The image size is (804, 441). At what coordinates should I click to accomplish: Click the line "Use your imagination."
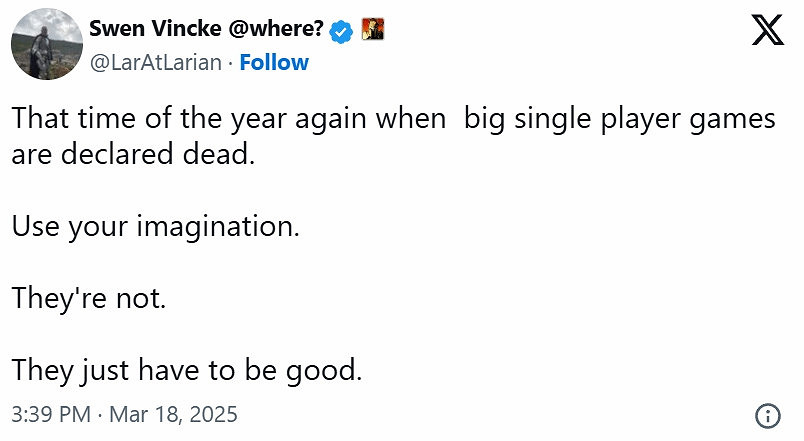155,227
